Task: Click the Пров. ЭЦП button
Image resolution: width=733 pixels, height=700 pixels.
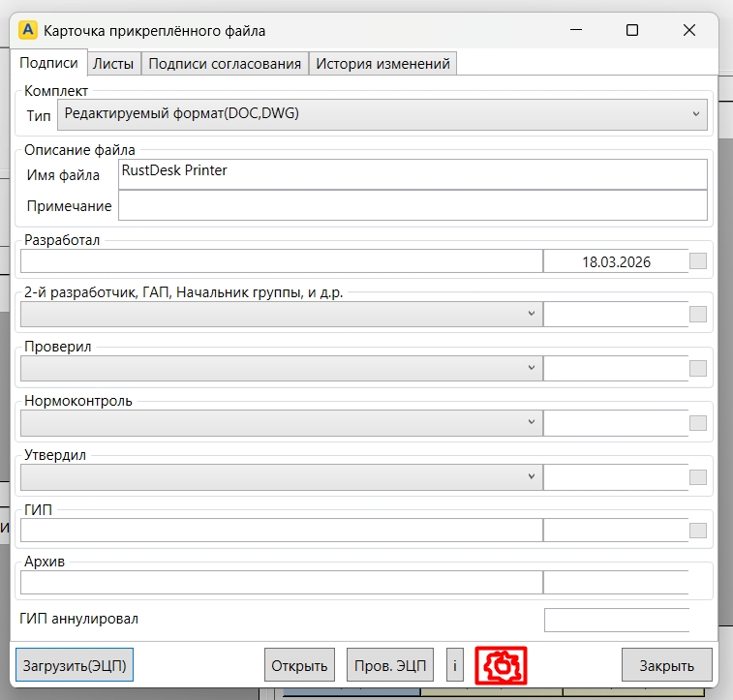Action: (389, 666)
